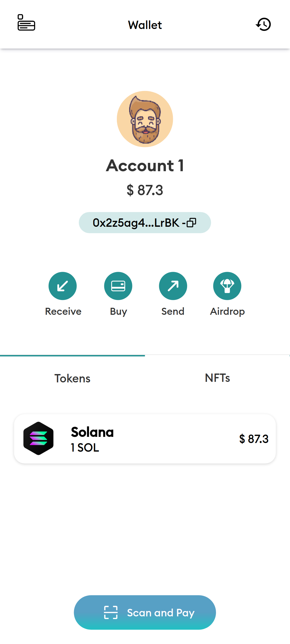Click the Wallet header title
This screenshot has width=290, height=644.
(145, 25)
